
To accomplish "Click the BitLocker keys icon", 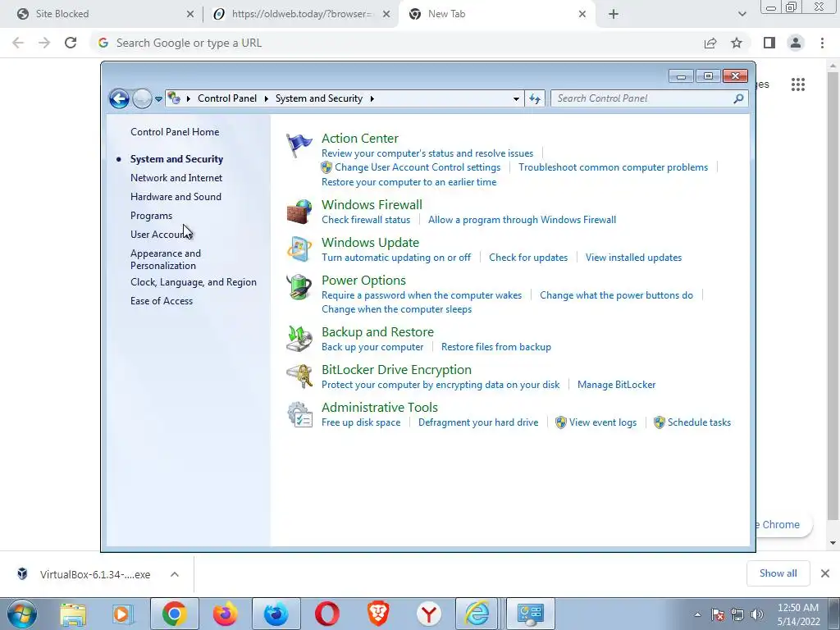I will point(299,376).
